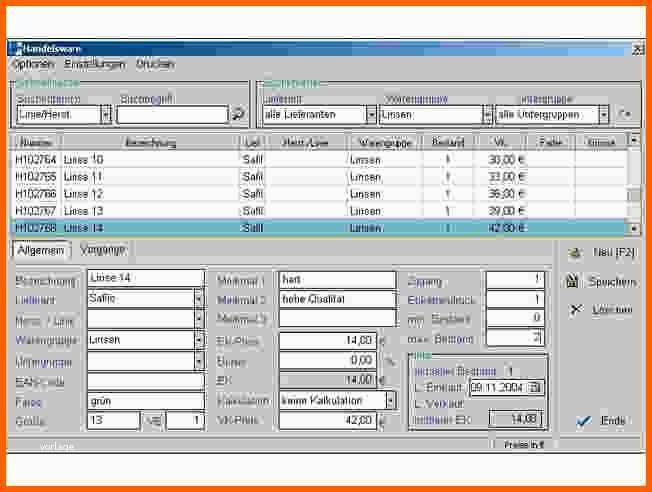
Task: Click the min. Bestand field showing 0
Action: [515, 318]
